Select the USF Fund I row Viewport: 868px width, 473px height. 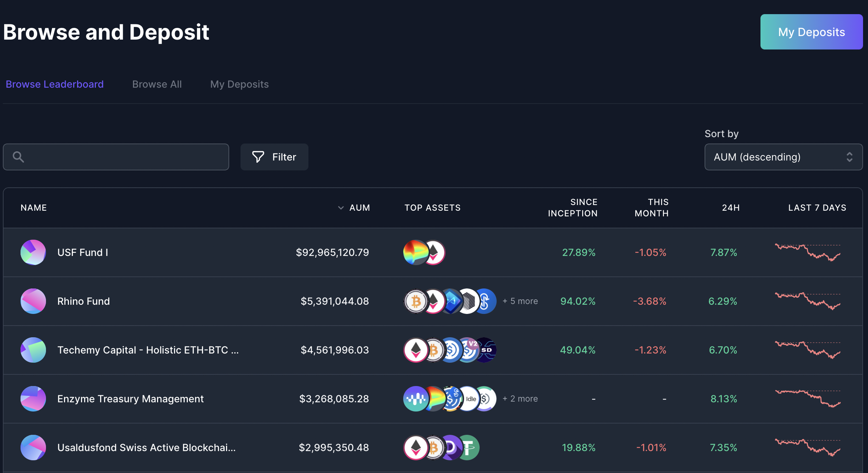tap(212, 252)
